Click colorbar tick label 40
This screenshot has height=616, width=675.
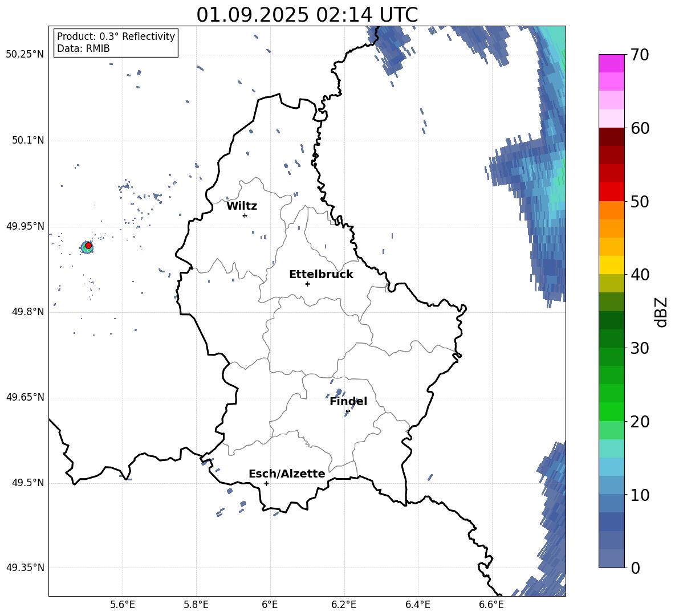(639, 275)
